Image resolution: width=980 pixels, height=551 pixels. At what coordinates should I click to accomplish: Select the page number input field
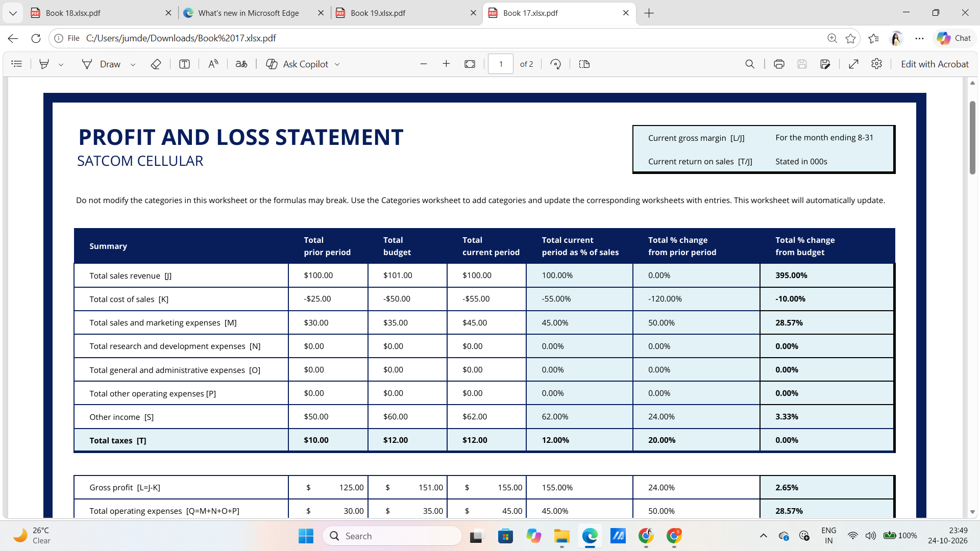click(500, 64)
